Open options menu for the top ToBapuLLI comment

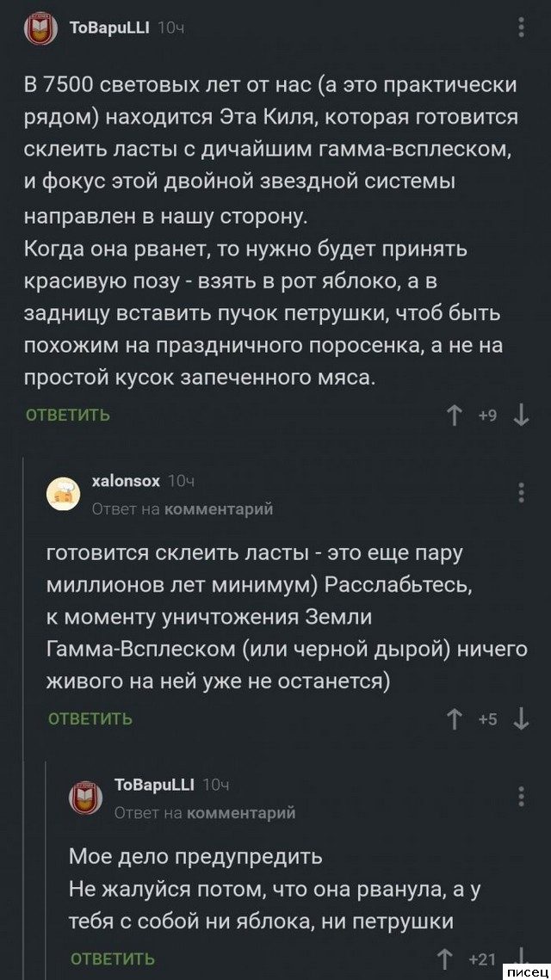coord(522,29)
